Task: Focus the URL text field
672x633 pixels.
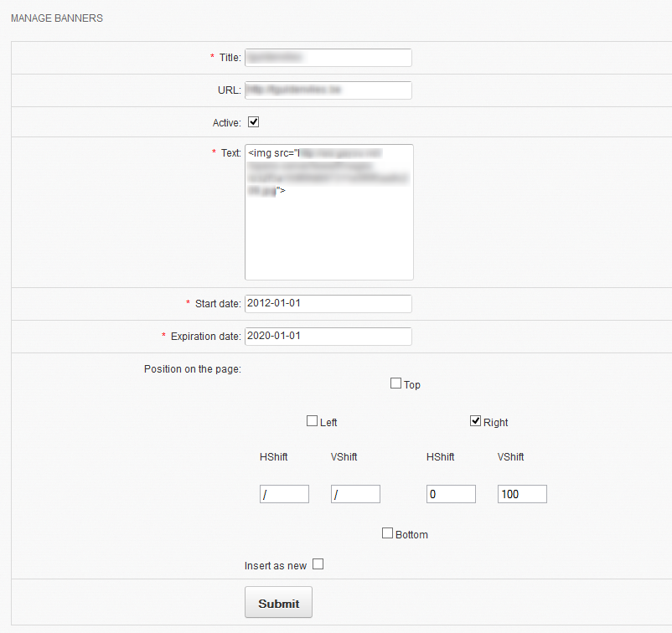Action: [328, 90]
